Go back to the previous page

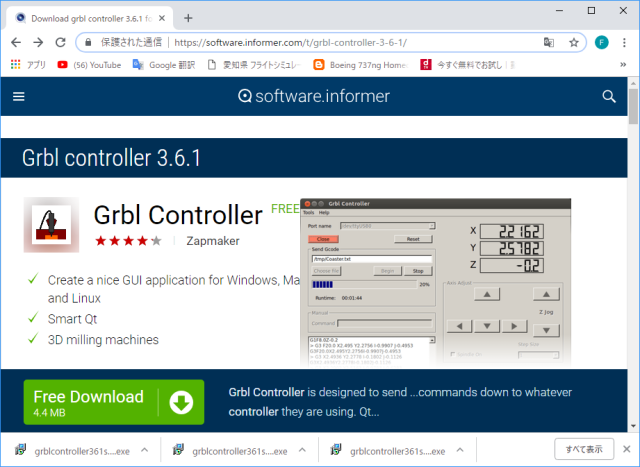tap(16, 42)
